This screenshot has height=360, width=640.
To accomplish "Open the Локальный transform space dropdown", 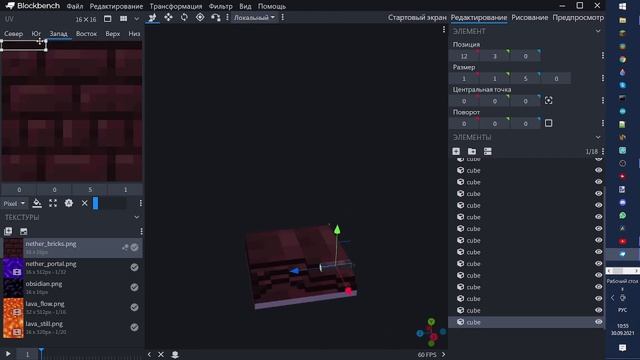I will (254, 18).
